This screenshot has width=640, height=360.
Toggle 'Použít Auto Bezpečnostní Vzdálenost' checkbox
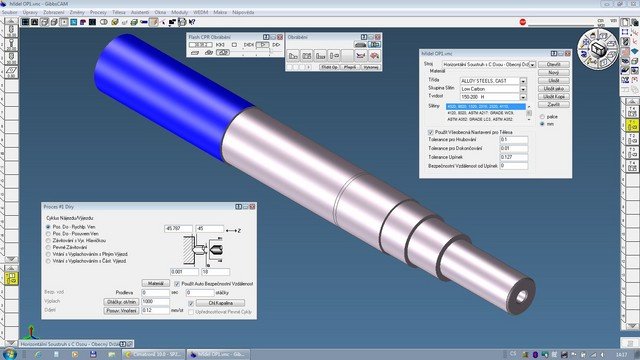click(x=177, y=284)
